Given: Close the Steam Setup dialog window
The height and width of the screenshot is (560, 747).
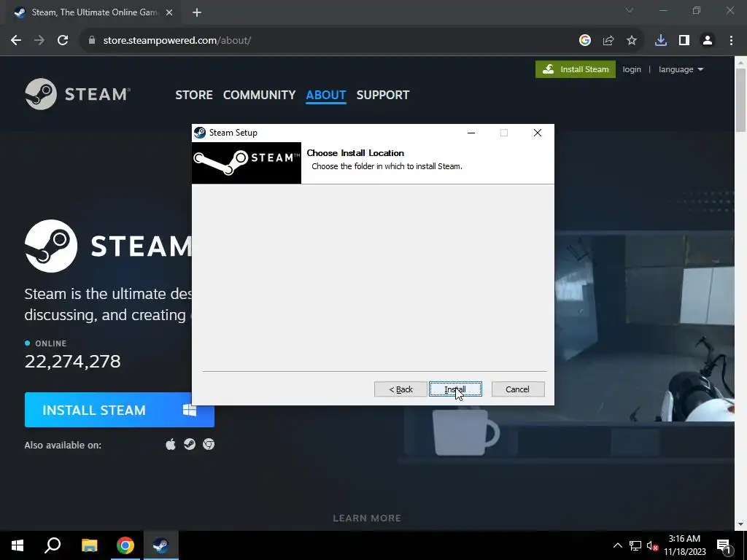Looking at the screenshot, I should coord(538,133).
